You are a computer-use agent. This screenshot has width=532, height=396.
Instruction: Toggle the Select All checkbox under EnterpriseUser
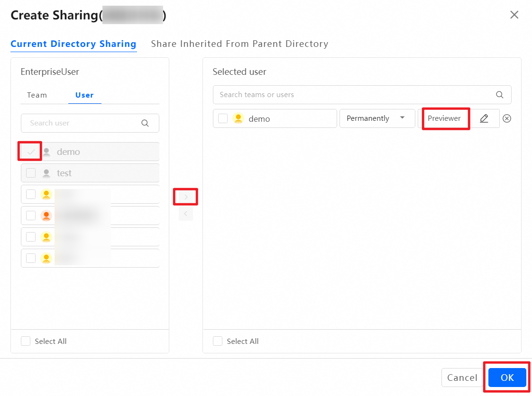pyautogui.click(x=26, y=341)
